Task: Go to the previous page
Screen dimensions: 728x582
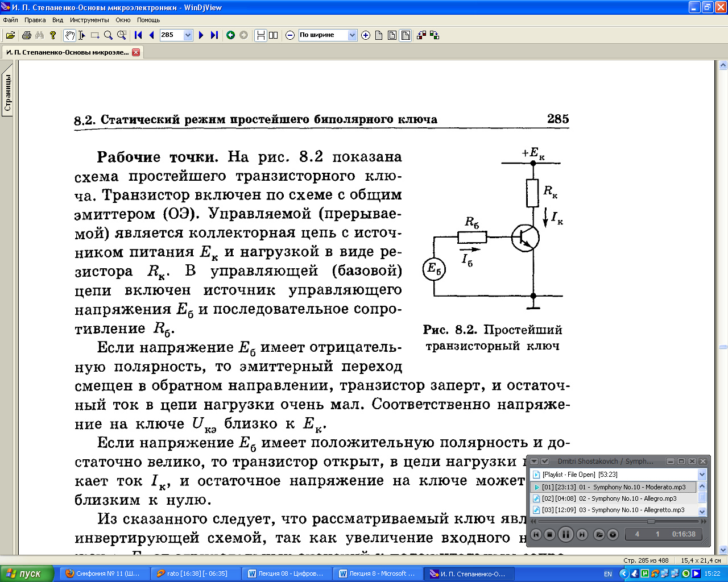Action: (x=151, y=35)
